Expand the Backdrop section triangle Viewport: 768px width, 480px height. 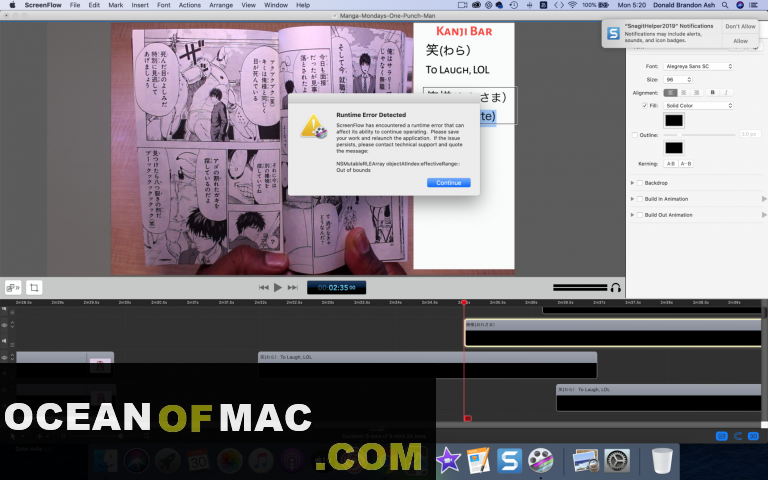632,183
